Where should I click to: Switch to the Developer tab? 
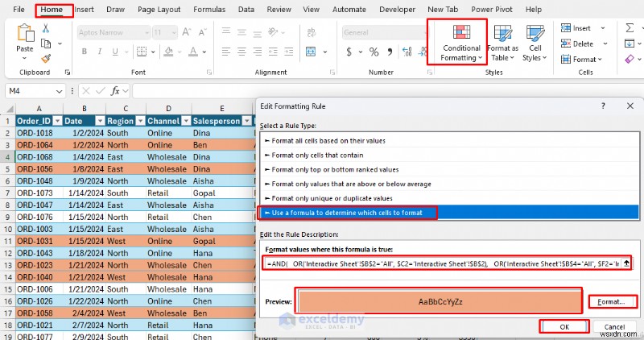pyautogui.click(x=397, y=10)
